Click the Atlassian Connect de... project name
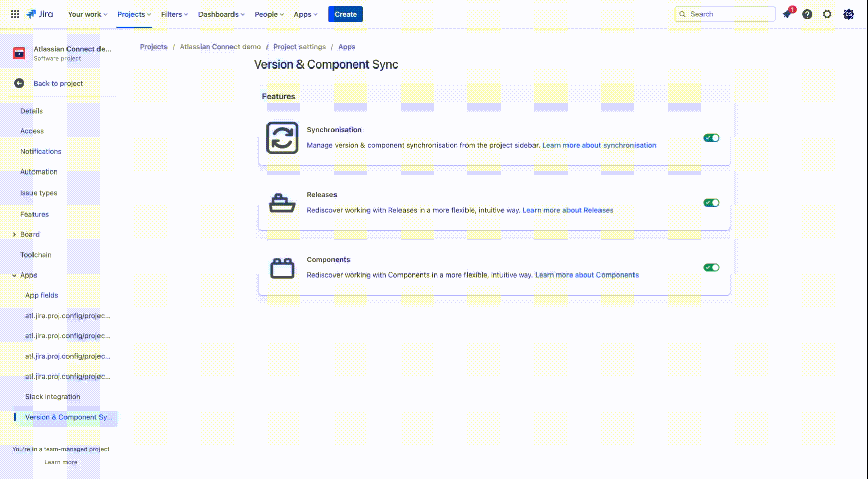The height and width of the screenshot is (479, 868). click(72, 49)
